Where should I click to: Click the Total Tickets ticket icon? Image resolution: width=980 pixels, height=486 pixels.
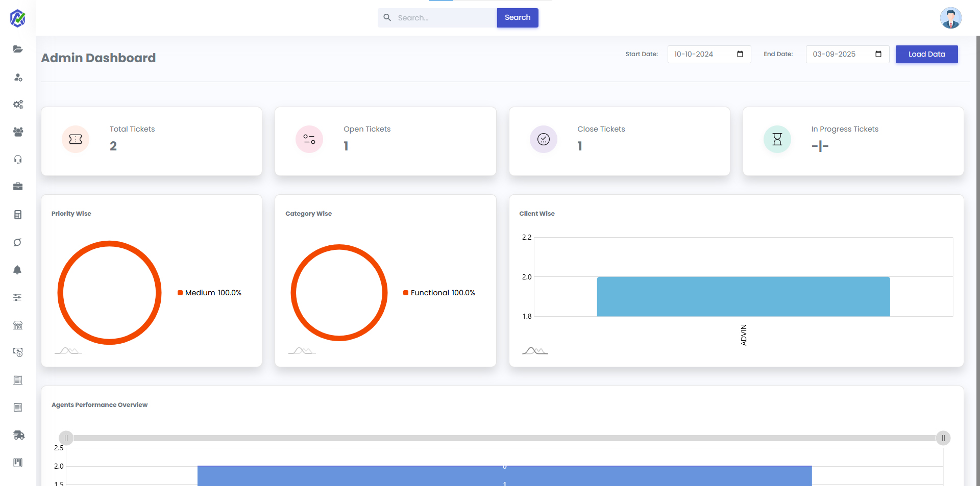[76, 139]
